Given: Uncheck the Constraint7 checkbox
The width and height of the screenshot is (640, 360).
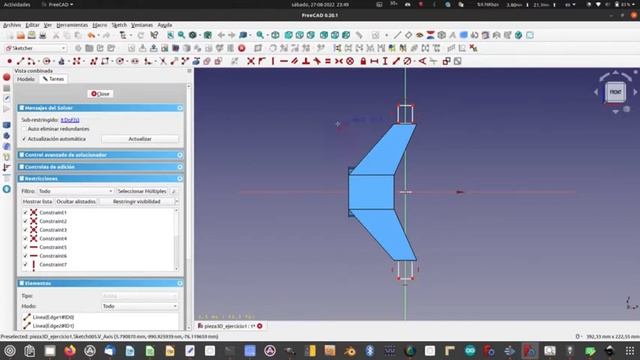Looking at the screenshot, I should 25,264.
